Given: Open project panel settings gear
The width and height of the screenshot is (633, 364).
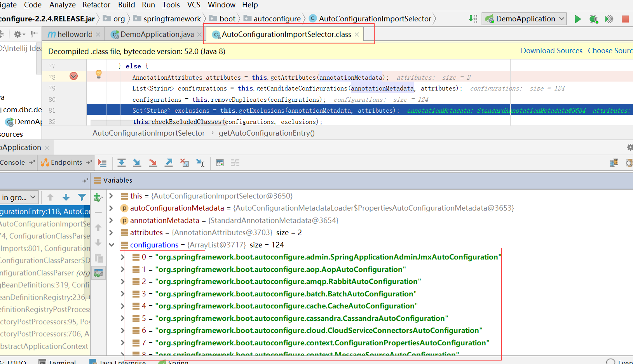Looking at the screenshot, I should pyautogui.click(x=18, y=34).
